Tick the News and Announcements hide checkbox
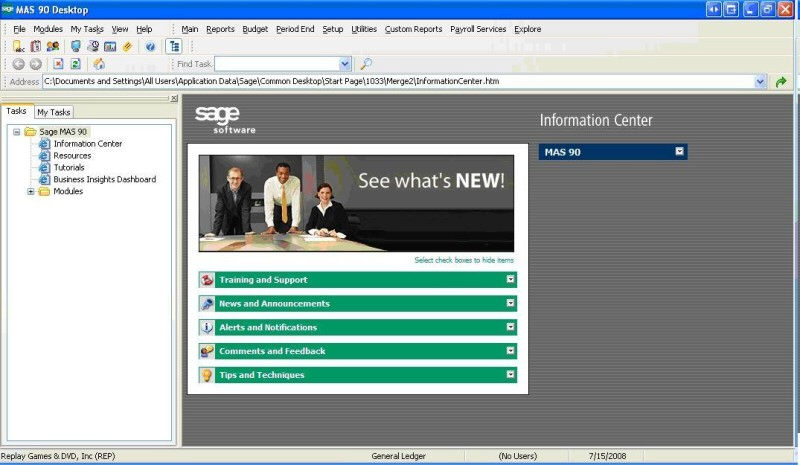This screenshot has height=465, width=800. click(x=510, y=303)
